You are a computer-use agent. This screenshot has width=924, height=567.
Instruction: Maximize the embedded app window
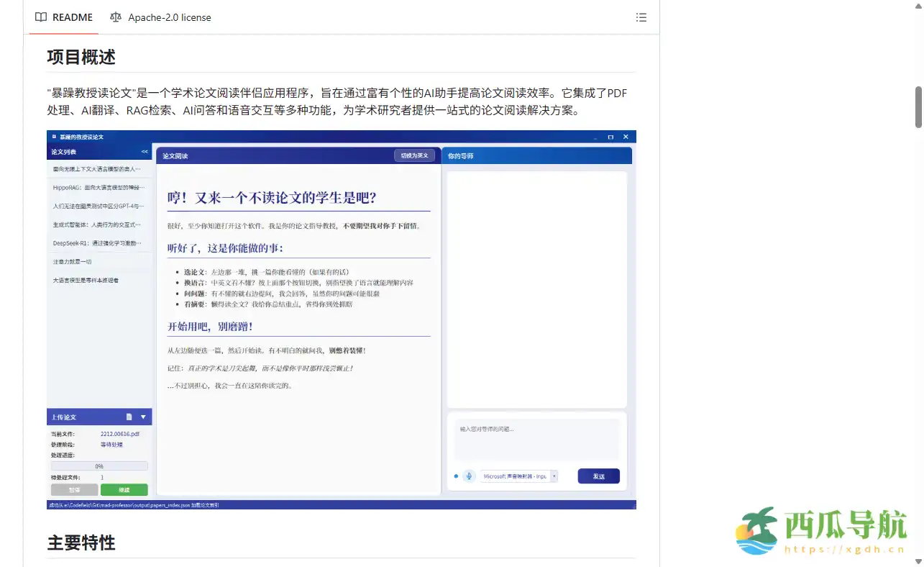coord(610,137)
